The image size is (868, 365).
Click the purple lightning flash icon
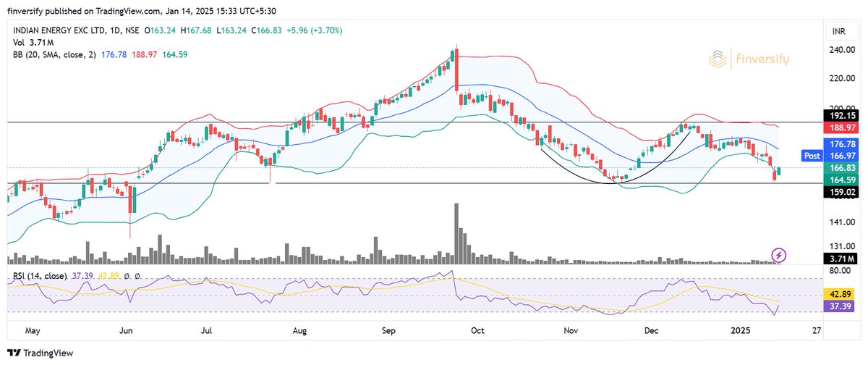779,255
